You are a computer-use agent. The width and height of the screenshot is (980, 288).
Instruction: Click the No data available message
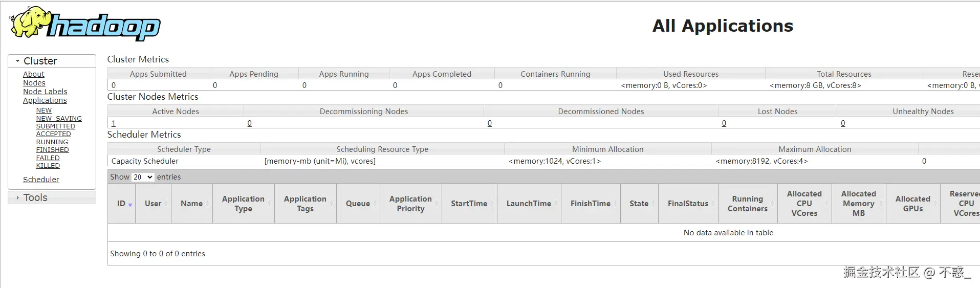[x=728, y=233]
